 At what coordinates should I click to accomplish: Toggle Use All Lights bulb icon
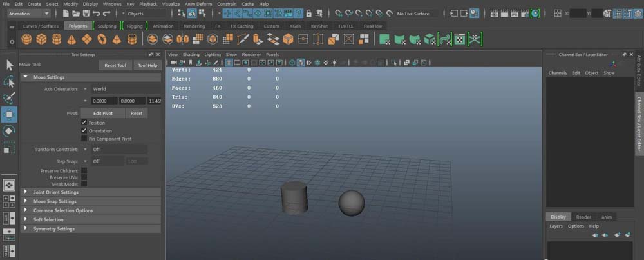coord(334,63)
